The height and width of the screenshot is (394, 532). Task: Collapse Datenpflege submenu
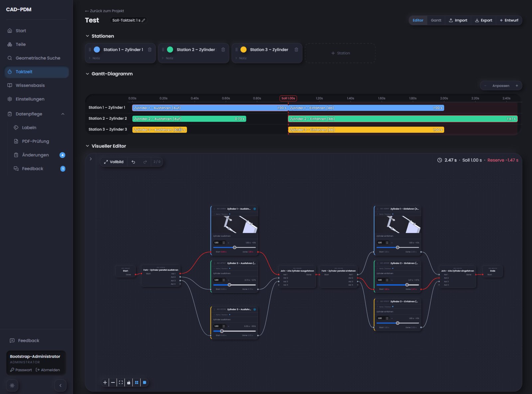63,114
